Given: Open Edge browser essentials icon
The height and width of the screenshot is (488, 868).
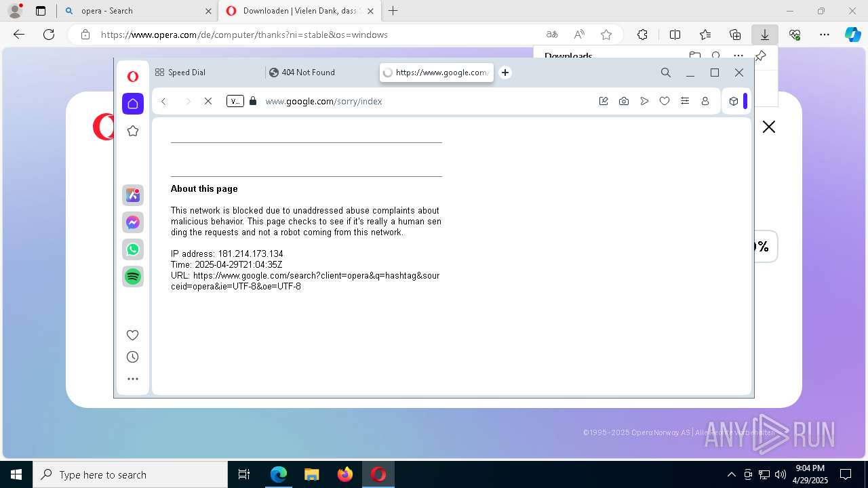Looking at the screenshot, I should [795, 35].
